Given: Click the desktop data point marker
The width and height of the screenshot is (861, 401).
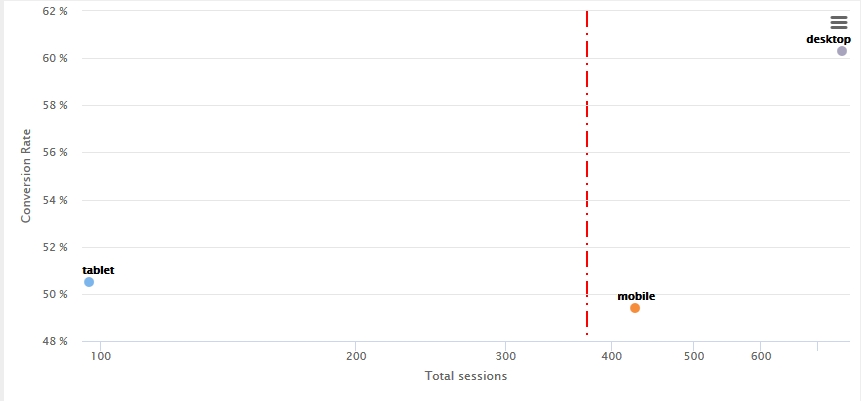Looking at the screenshot, I should coord(842,51).
